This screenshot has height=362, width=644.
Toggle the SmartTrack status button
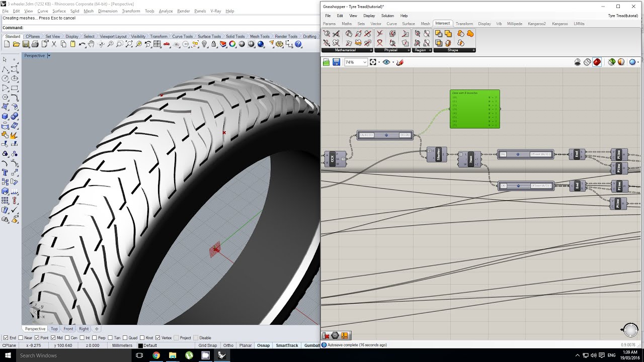[x=287, y=345]
